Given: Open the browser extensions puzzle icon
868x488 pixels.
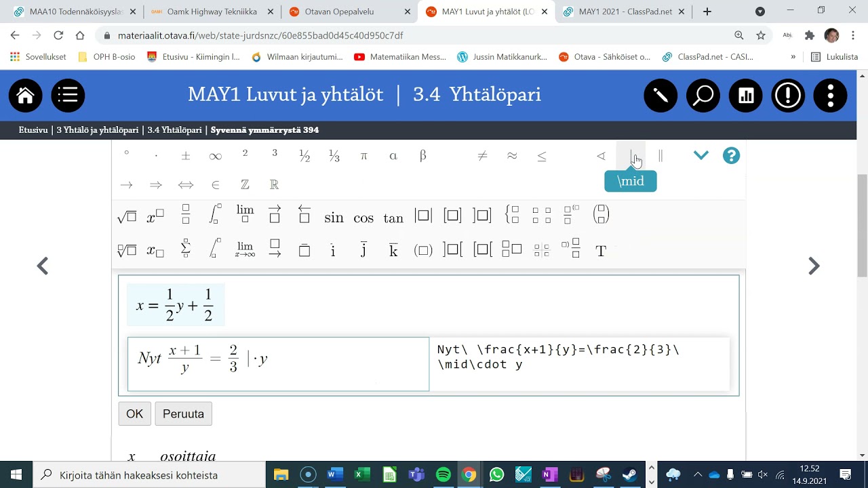Looking at the screenshot, I should coord(809,35).
